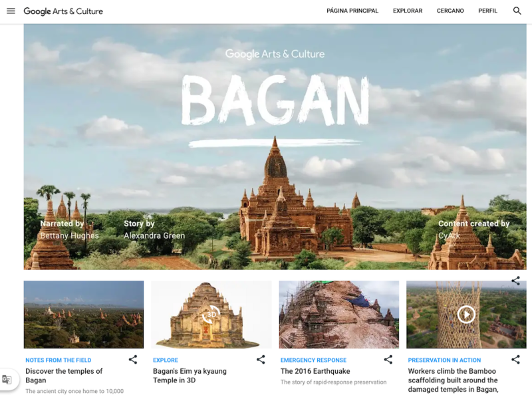532x395 pixels.
Task: Open EXPLORAR menu item
Action: click(408, 11)
